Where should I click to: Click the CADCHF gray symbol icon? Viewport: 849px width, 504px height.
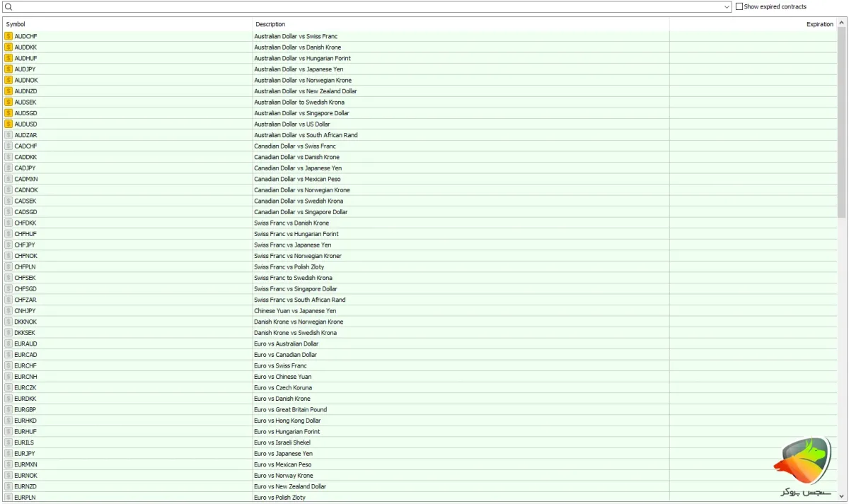point(8,146)
